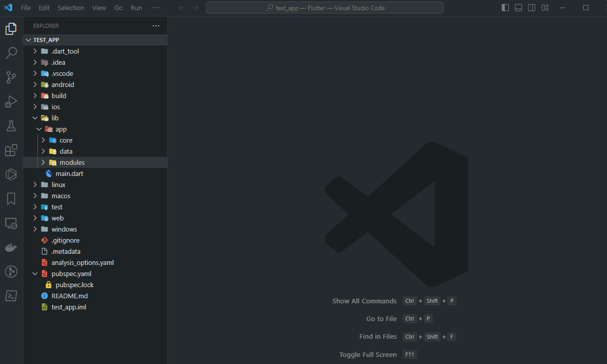Expand the build folder

click(95, 96)
